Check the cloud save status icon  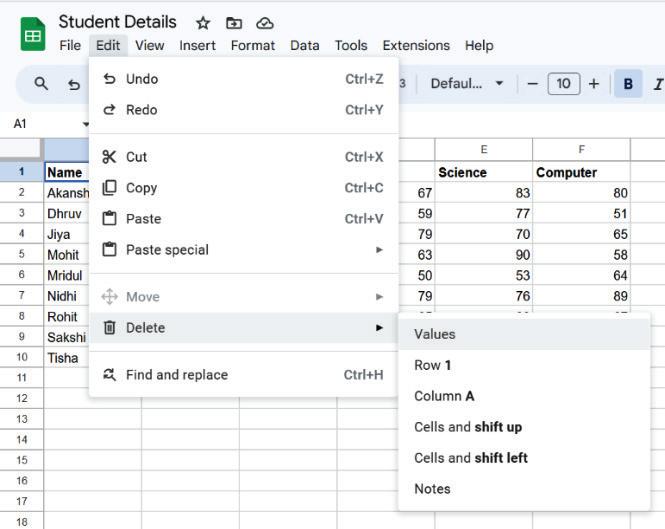tap(265, 23)
